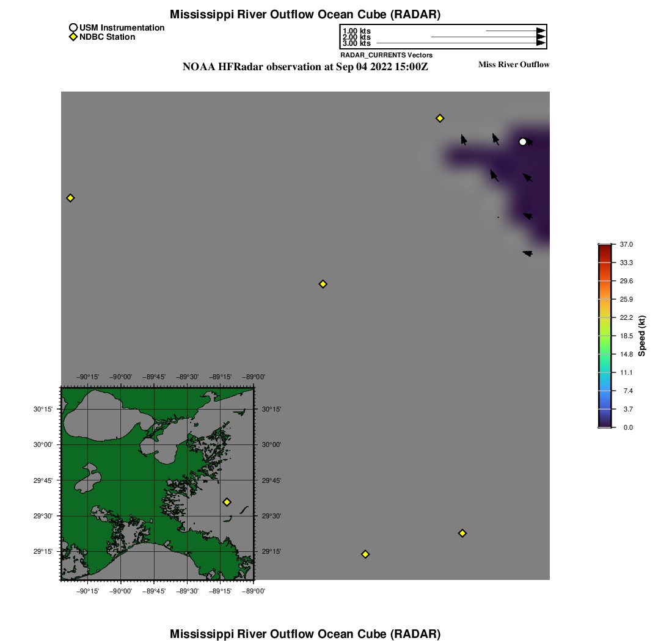The image size is (672, 641).
Task: Click the NDBC Station legend diamond symbol
Action: 73,37
